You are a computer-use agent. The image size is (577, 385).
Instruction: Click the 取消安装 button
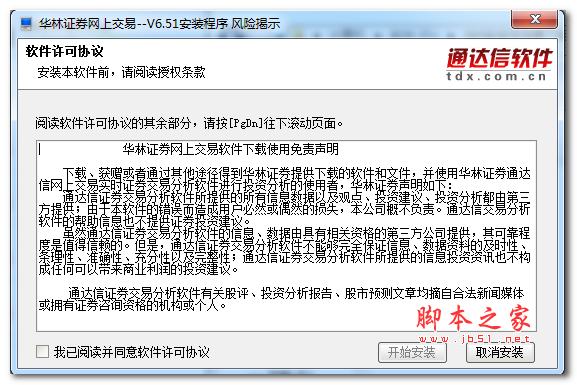pyautogui.click(x=500, y=353)
